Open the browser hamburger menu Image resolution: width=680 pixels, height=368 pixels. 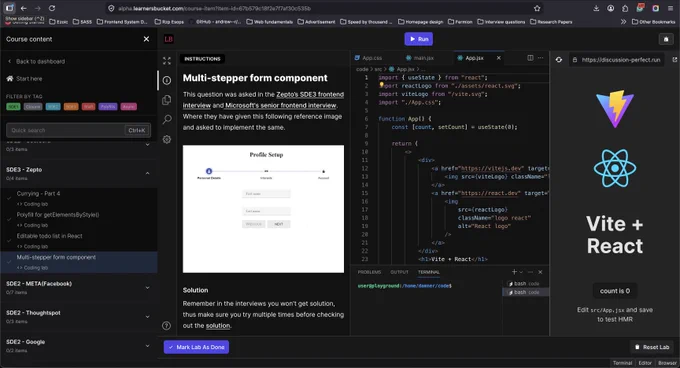[670, 8]
